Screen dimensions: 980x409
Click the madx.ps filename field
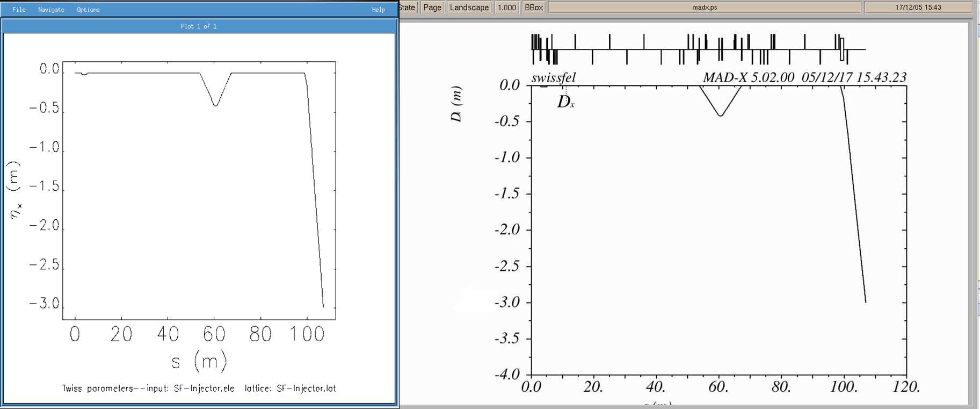click(x=705, y=8)
